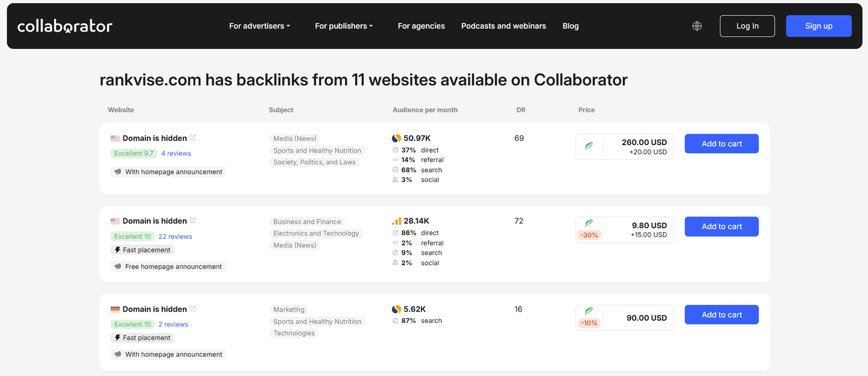This screenshot has width=868, height=376.
Task: Click the traffic chart icon beside 5.62K
Action: [x=397, y=309]
